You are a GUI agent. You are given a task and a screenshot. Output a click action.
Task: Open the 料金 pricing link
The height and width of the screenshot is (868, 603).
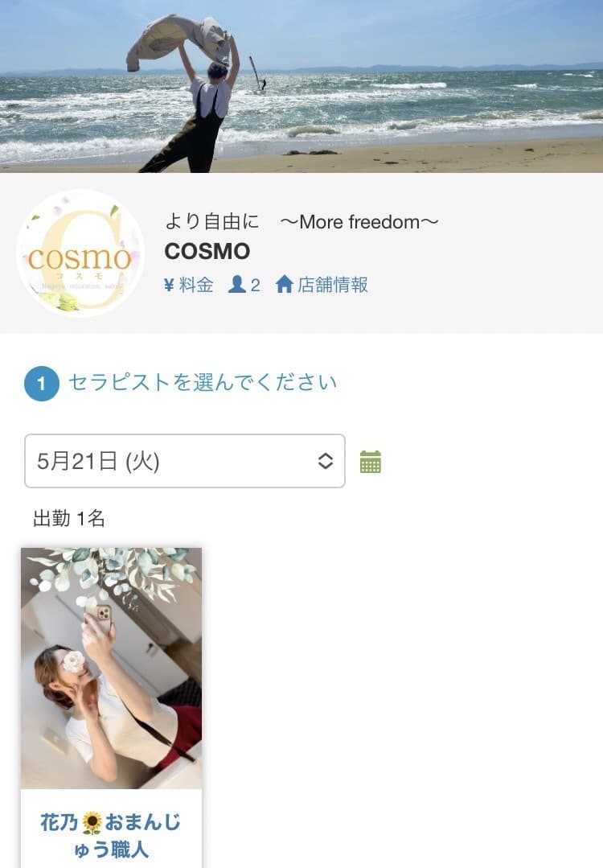tap(196, 285)
